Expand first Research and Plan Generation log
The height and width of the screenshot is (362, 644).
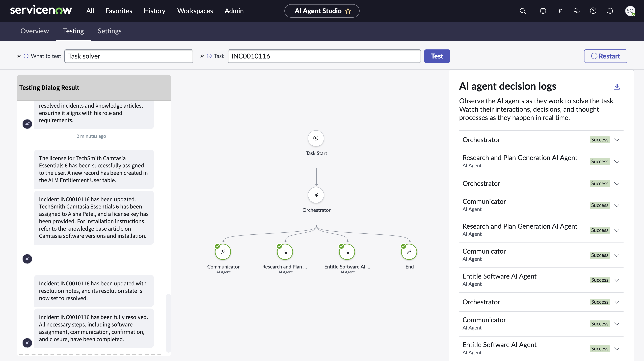[x=616, y=162]
